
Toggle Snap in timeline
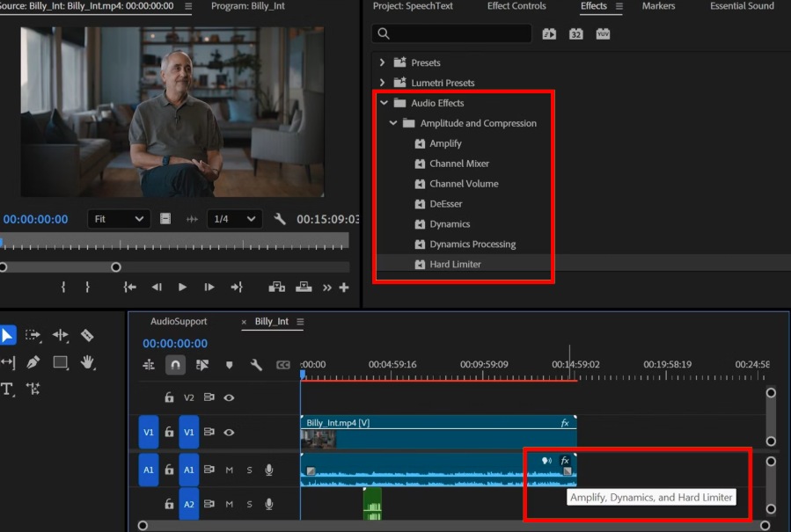coord(175,365)
